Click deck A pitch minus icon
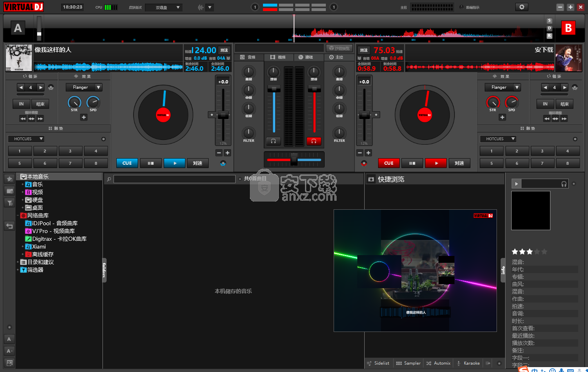 coord(219,153)
